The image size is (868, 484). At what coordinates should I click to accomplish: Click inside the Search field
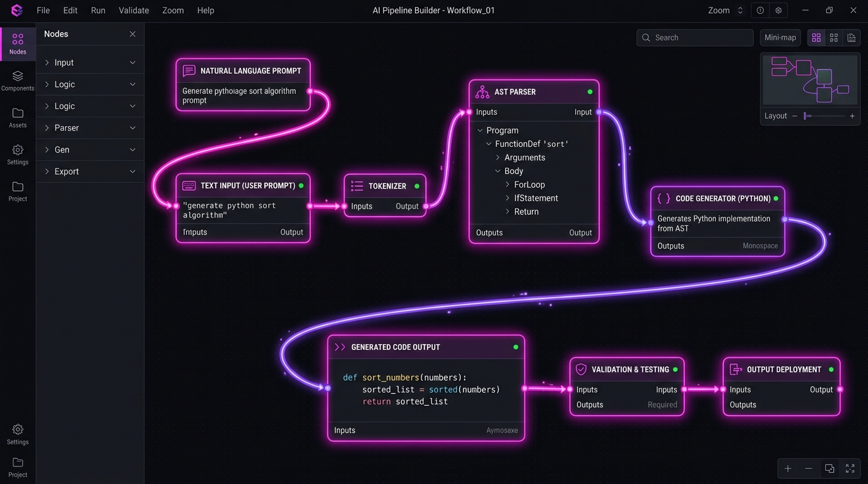tap(695, 38)
